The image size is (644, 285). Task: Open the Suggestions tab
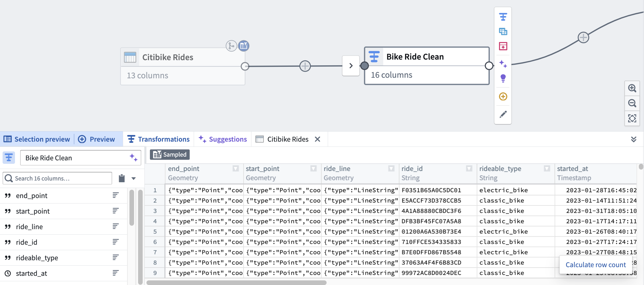click(x=223, y=139)
